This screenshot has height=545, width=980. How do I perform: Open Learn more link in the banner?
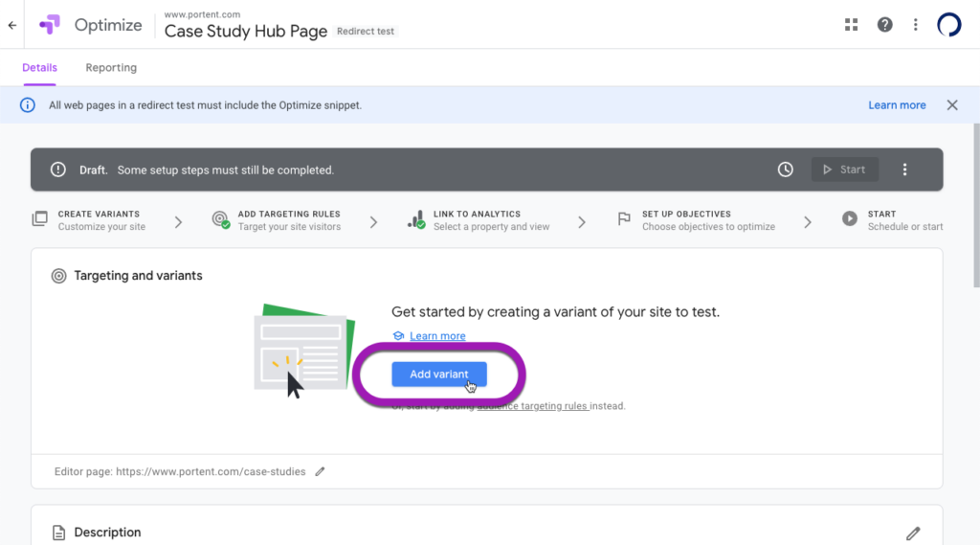tap(897, 105)
